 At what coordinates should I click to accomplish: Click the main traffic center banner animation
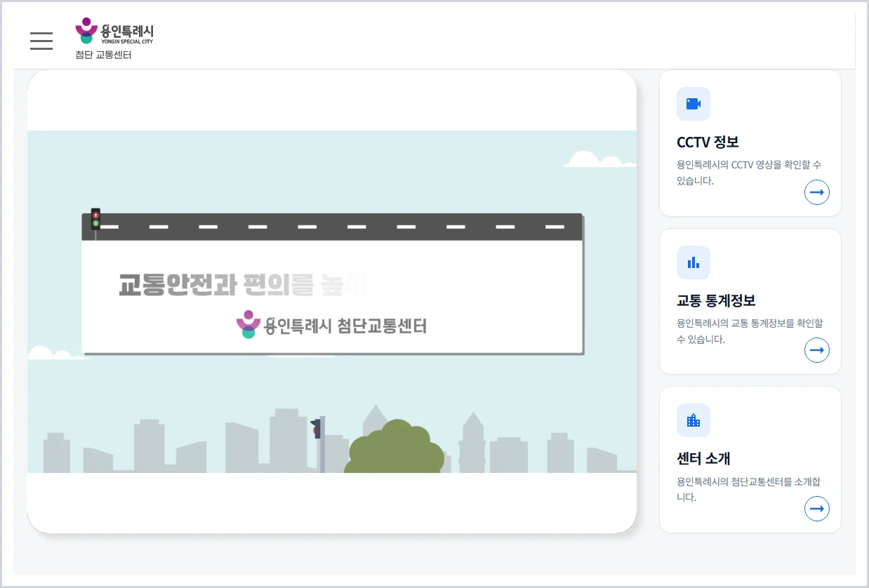pos(332,302)
